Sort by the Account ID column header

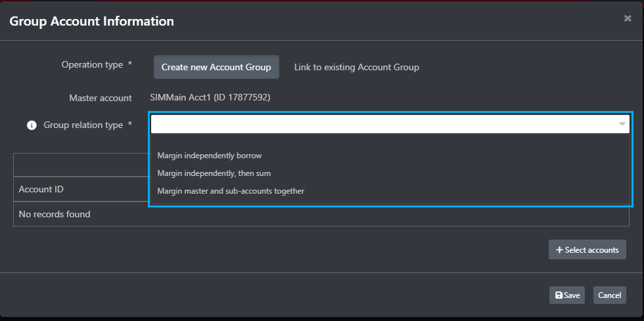[x=41, y=189]
